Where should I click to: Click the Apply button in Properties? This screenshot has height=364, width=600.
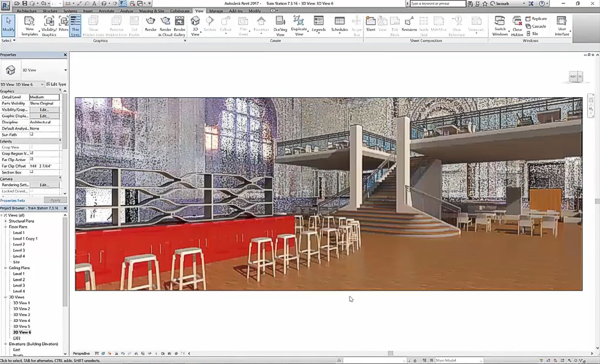55,200
